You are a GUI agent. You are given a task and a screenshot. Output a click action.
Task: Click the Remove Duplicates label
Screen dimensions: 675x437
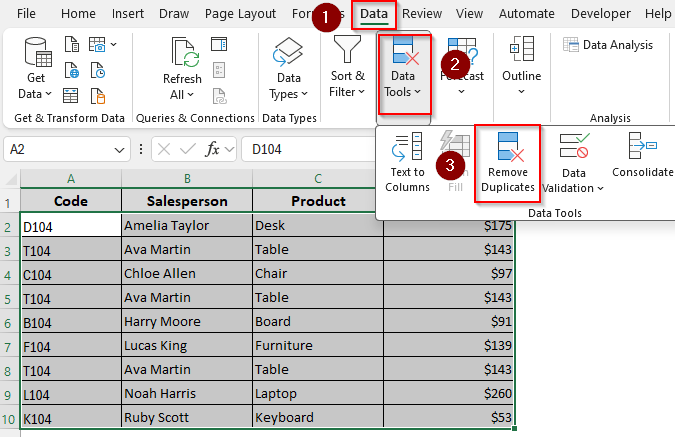[x=508, y=180]
